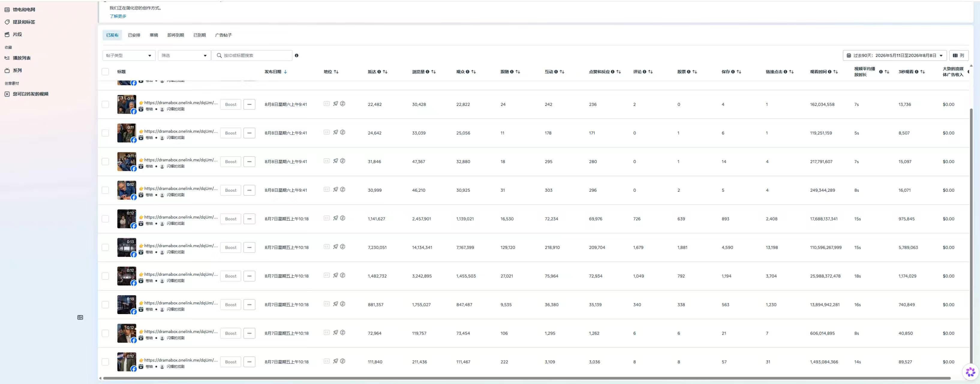Image resolution: width=980 pixels, height=384 pixels.
Task: Open the more options menu for the 30,999 reach row
Action: point(249,190)
